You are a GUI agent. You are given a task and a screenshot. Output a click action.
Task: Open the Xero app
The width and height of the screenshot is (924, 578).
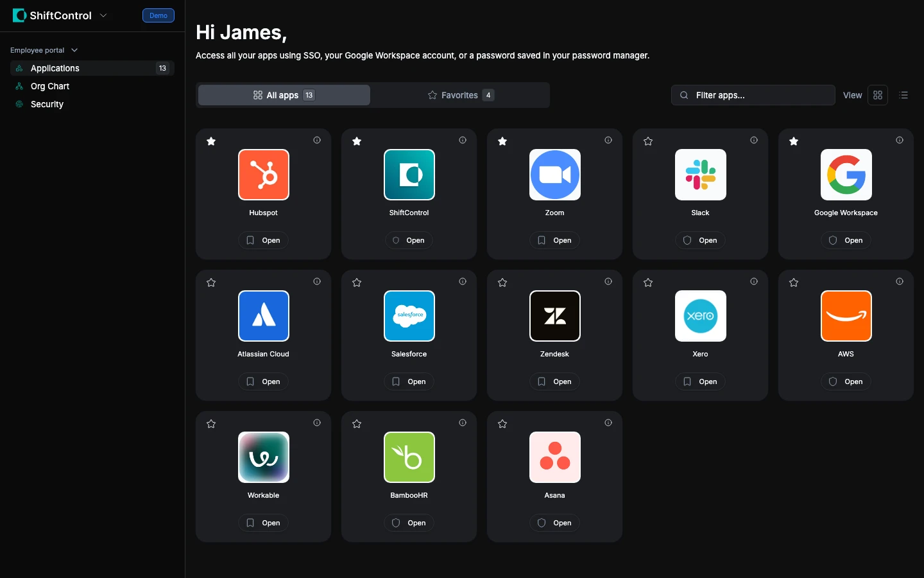701,381
